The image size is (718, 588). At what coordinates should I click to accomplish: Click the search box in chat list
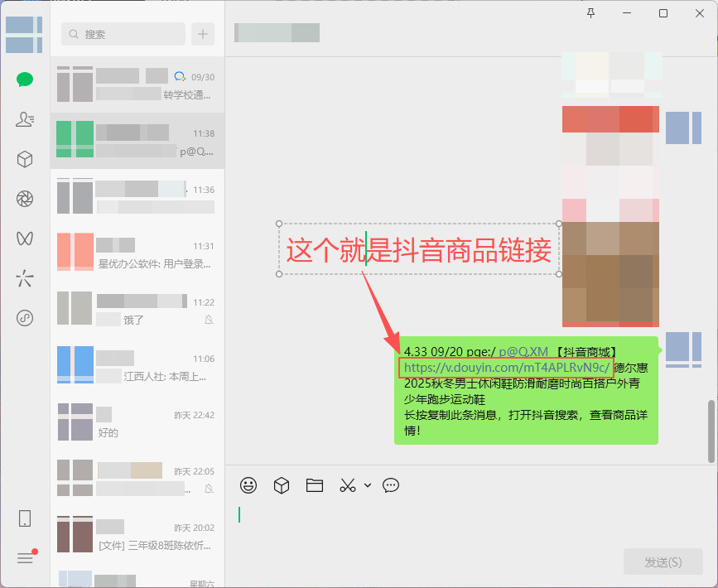point(123,34)
